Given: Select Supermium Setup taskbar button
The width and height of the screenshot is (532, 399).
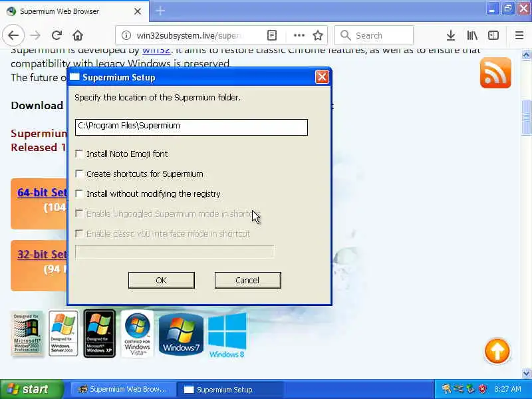Looking at the screenshot, I should coord(229,389).
